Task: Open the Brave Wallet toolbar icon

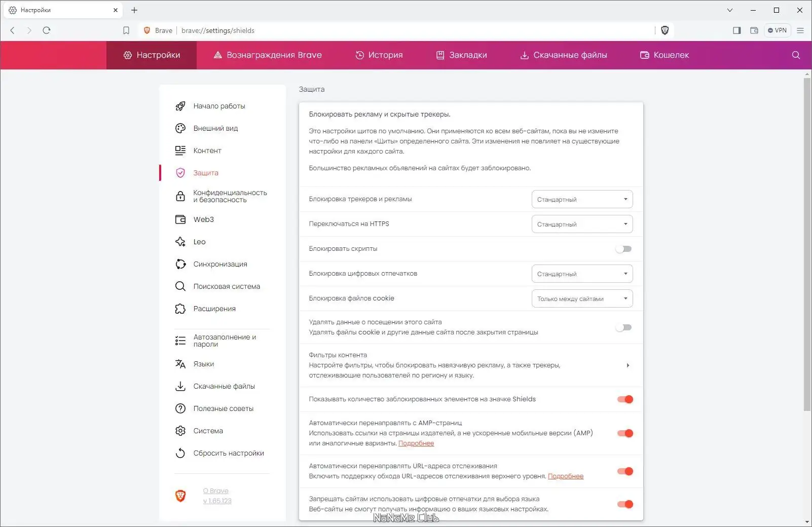Action: click(x=754, y=30)
